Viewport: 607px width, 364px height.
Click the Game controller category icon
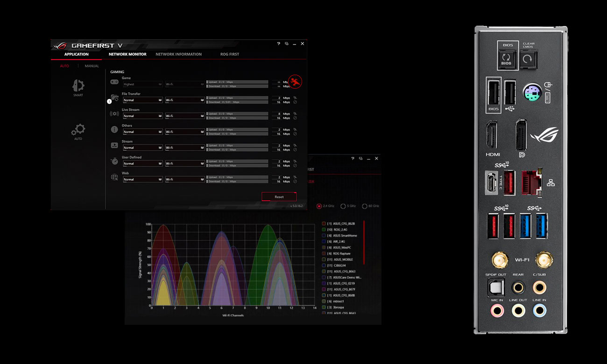coord(114,82)
